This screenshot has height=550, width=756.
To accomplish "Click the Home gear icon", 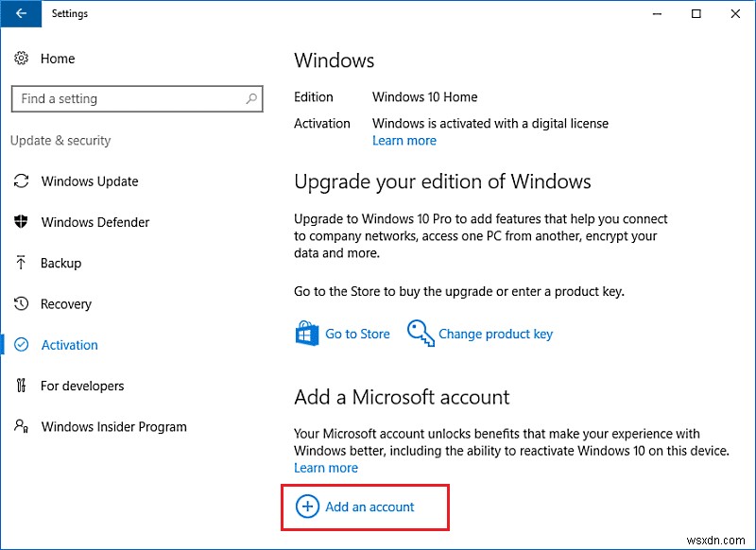I will 21,59.
